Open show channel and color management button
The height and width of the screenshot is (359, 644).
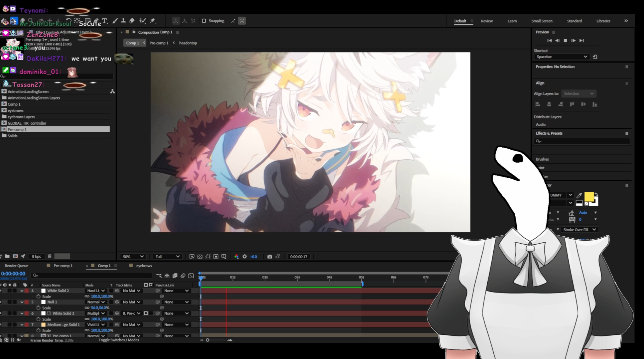click(236, 257)
